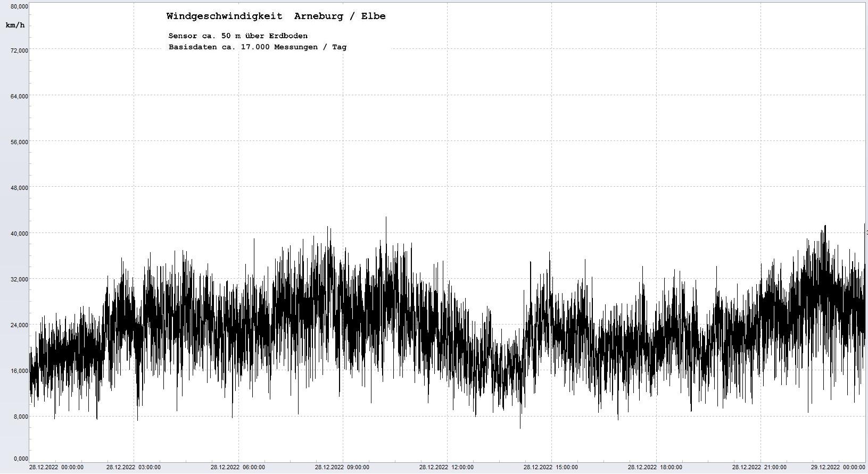
Task: Click the 80,000 y-axis label
Action: [x=20, y=6]
